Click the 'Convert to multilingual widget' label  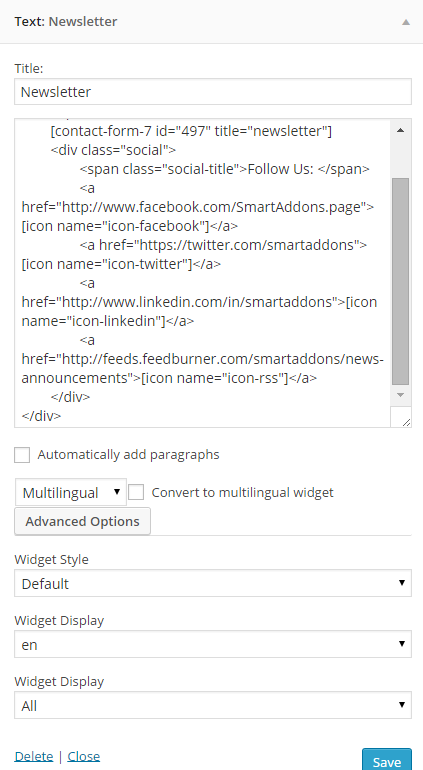pyautogui.click(x=243, y=493)
